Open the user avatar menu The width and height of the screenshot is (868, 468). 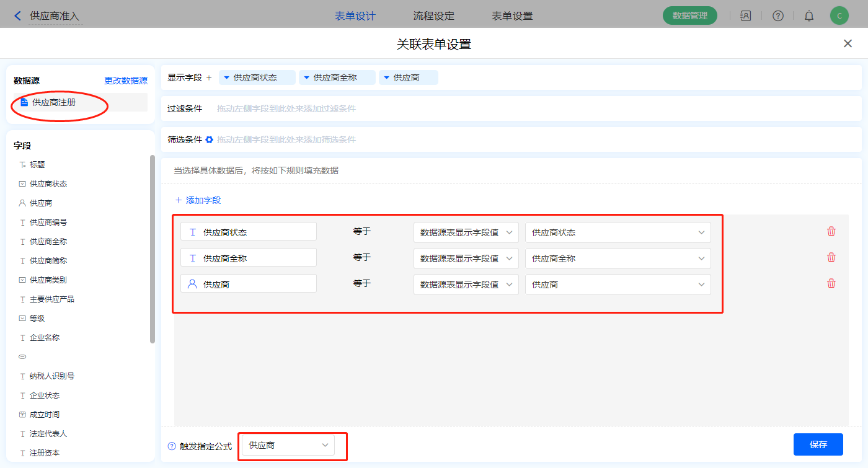[x=839, y=16]
